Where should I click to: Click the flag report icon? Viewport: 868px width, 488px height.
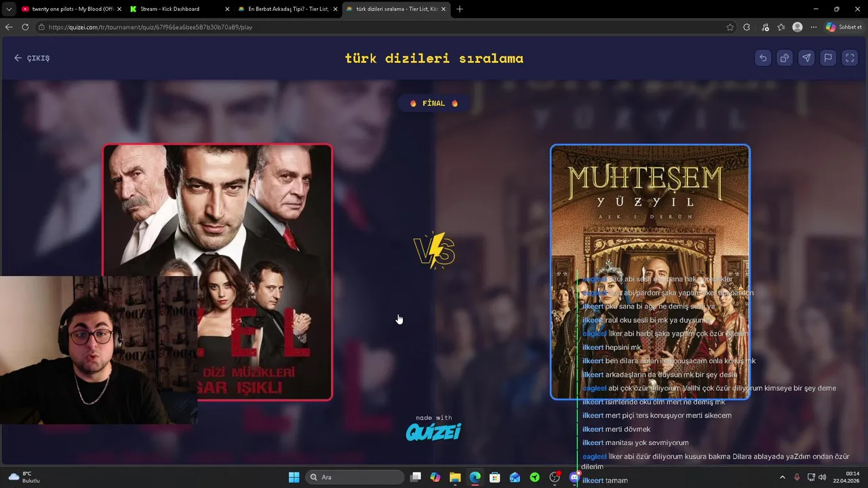click(828, 58)
